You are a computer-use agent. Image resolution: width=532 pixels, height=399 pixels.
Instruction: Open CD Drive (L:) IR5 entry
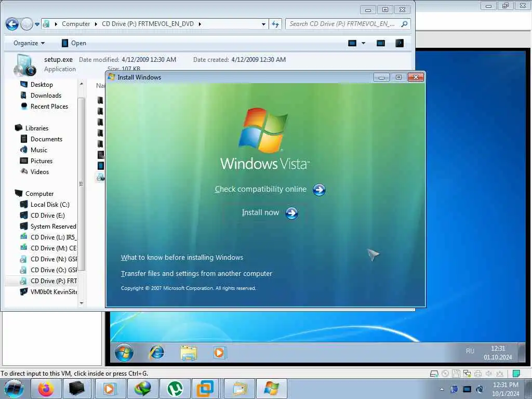(x=48, y=237)
